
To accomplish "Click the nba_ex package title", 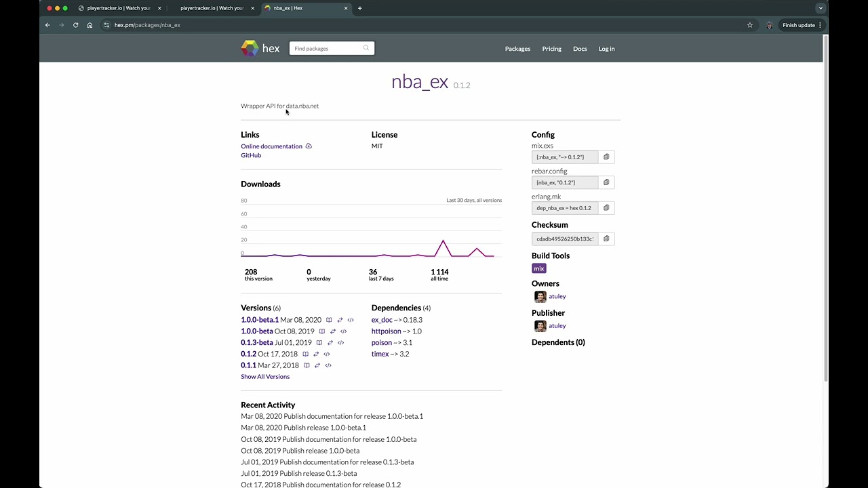I will (420, 82).
